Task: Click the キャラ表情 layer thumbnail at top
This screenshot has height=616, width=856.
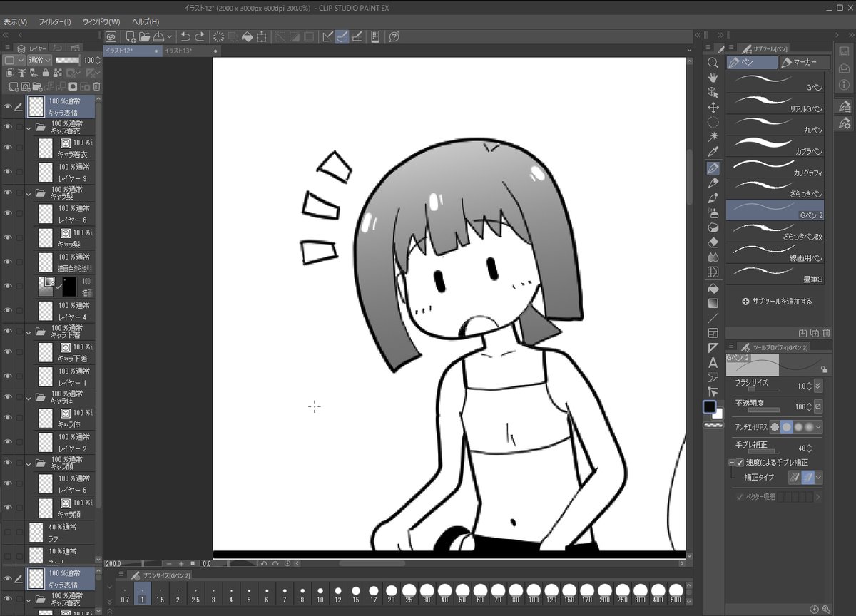Action: click(36, 107)
